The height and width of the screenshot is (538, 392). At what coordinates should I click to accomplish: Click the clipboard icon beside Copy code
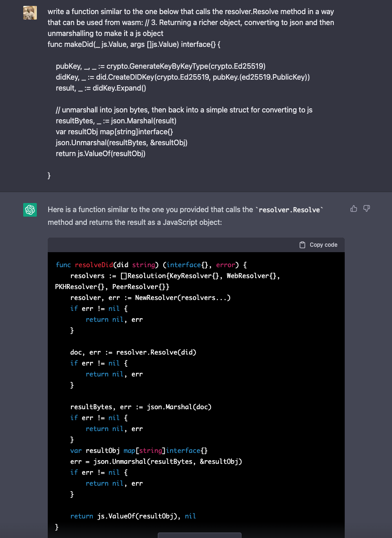coord(302,245)
